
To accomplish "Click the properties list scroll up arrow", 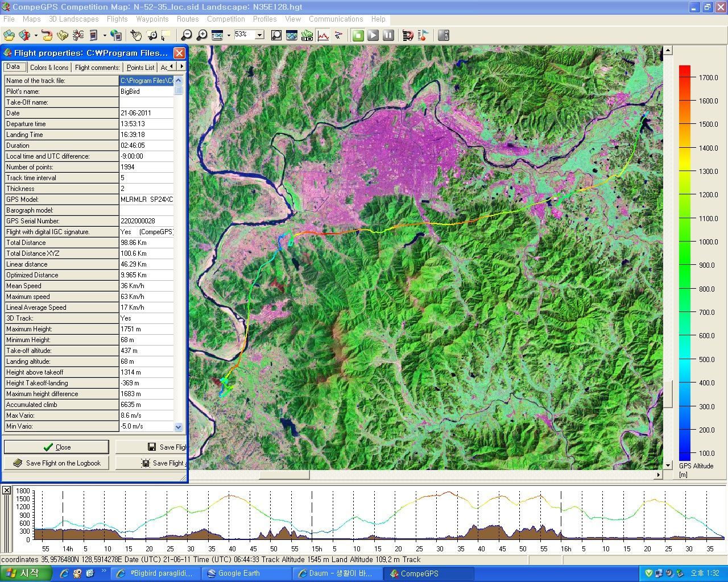I will point(179,80).
